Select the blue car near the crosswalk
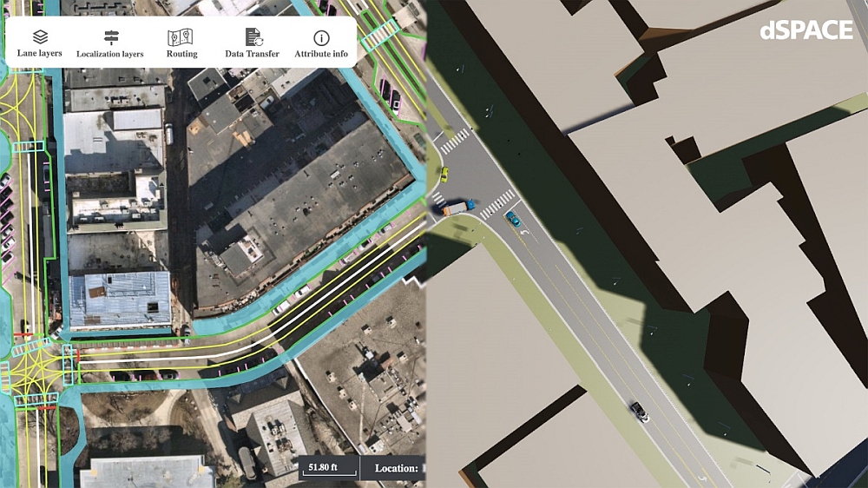The width and height of the screenshot is (868, 488). tap(513, 220)
